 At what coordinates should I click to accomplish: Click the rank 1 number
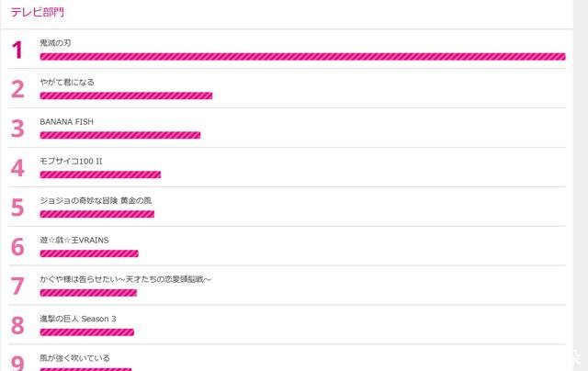click(17, 51)
